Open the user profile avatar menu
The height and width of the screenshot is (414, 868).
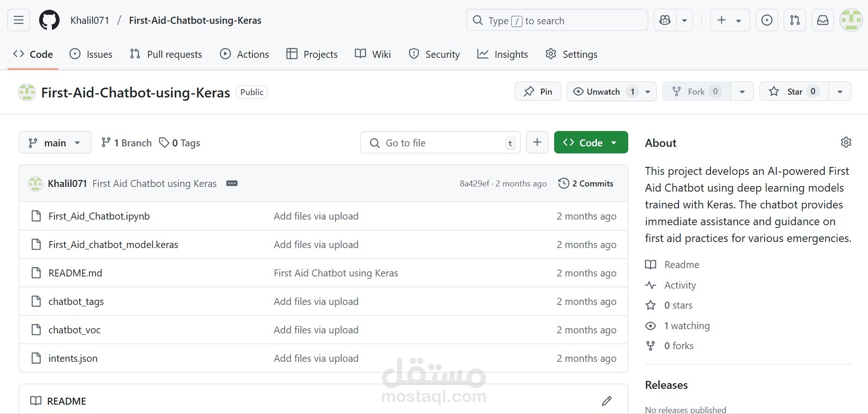(851, 20)
